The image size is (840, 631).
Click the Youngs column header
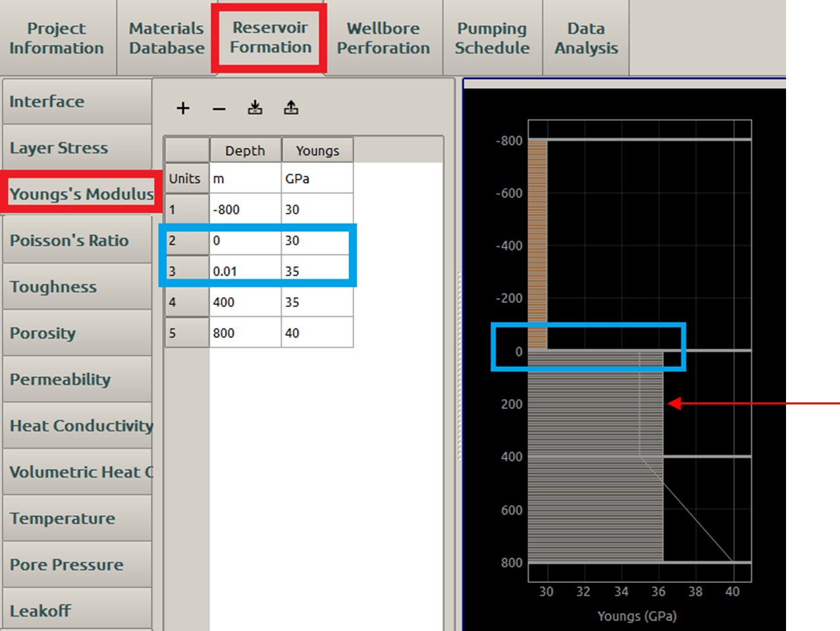[x=317, y=150]
